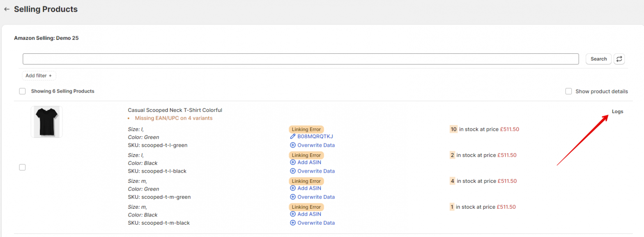The image size is (644, 237).
Task: Click the black T-shirt product thumbnail
Action: coord(46,122)
